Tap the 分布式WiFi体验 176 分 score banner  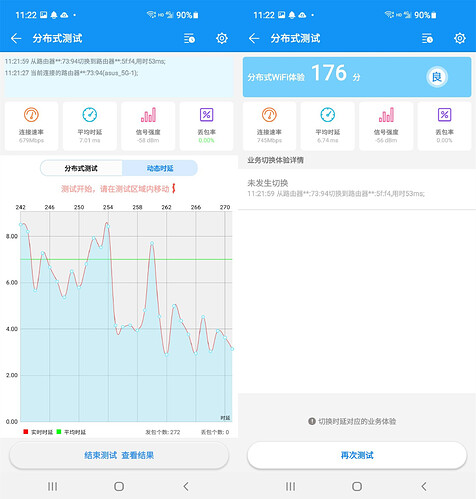pos(357,77)
